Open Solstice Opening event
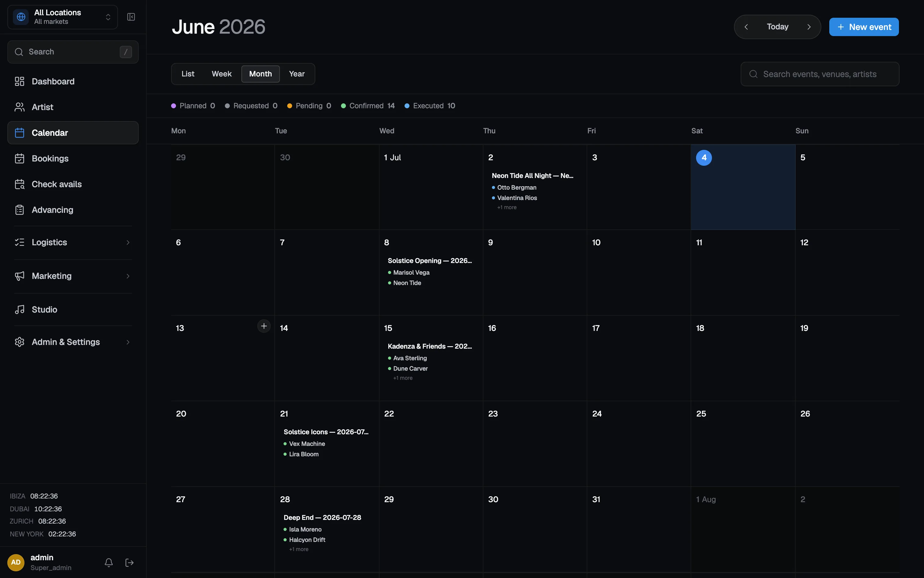 click(x=430, y=261)
